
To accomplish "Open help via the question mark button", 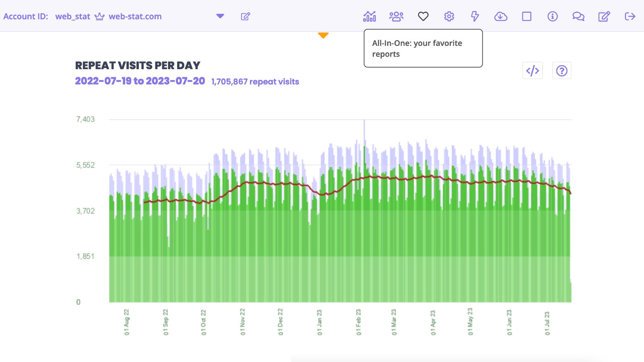I will point(561,70).
